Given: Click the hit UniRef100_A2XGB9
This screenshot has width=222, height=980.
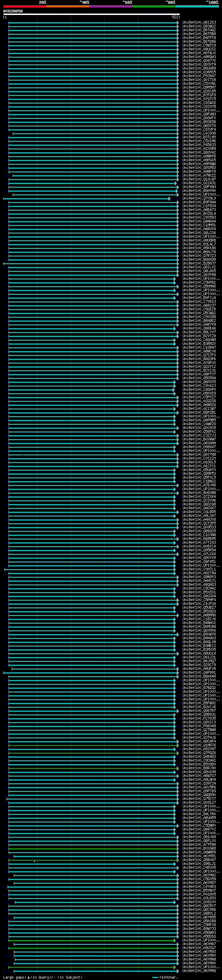Looking at the screenshot, I should point(199,149).
